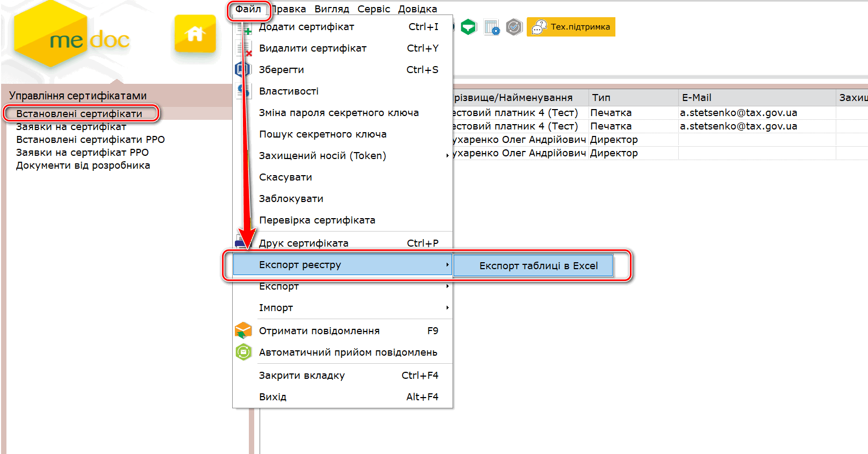The width and height of the screenshot is (868, 454).
Task: Click the Тех.підтримка button
Action: click(571, 27)
